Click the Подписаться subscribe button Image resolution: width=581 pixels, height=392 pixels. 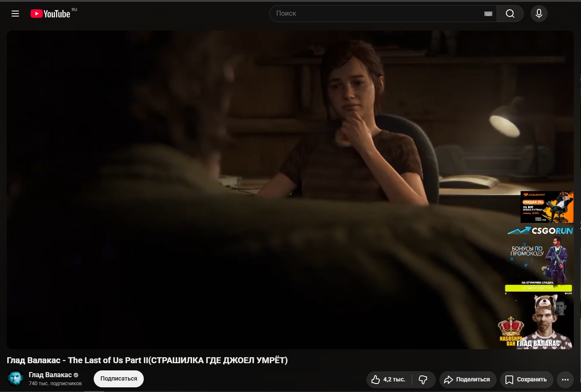pyautogui.click(x=119, y=379)
